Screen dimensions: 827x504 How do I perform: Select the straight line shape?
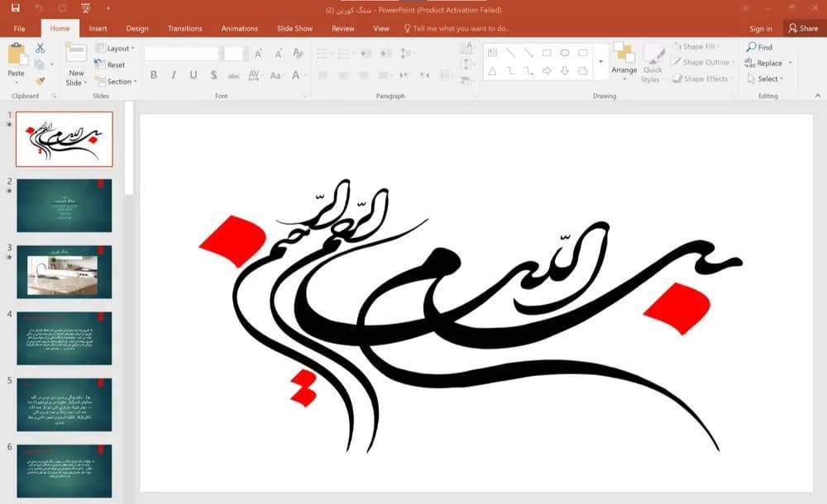510,53
